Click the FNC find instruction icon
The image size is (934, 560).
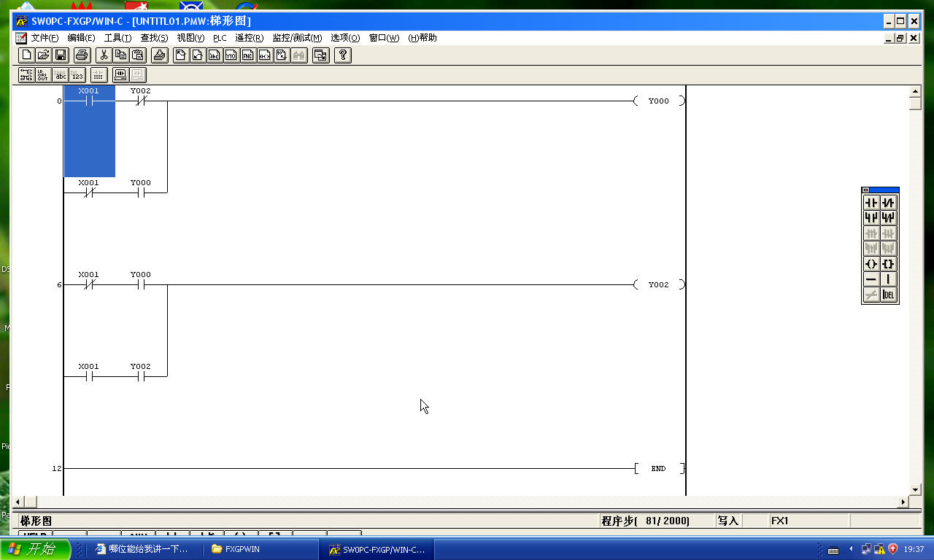248,55
